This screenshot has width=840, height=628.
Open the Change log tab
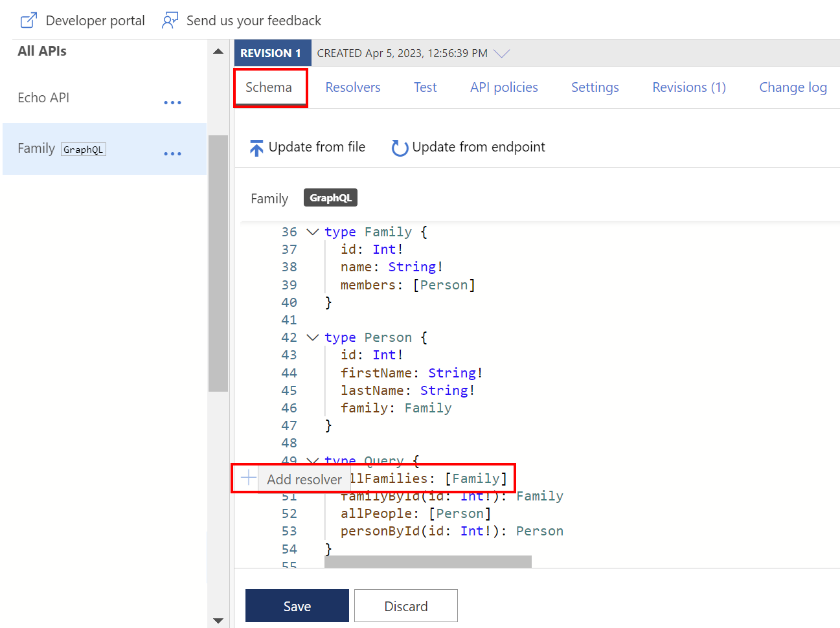(x=793, y=87)
